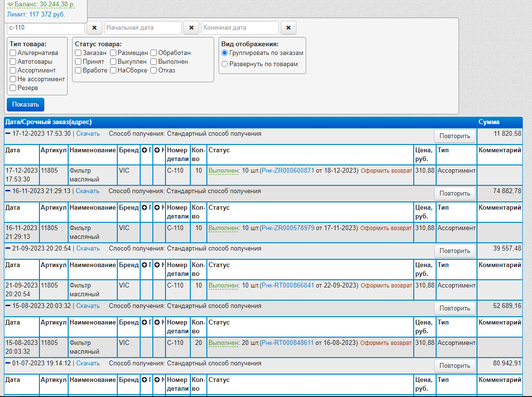The width and height of the screenshot is (532, 397).
Task: Collapse the 16-11-2023 order with minus icon
Action: tap(8, 191)
